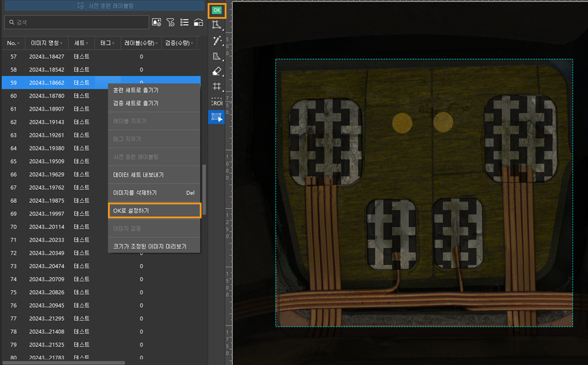
Task: Activate the ROI tool
Action: [217, 102]
